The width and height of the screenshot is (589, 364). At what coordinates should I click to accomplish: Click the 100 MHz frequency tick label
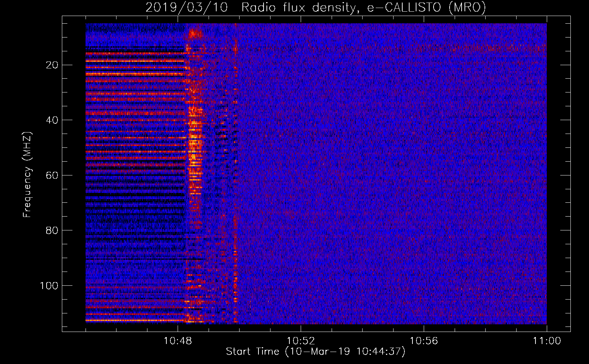pos(49,286)
